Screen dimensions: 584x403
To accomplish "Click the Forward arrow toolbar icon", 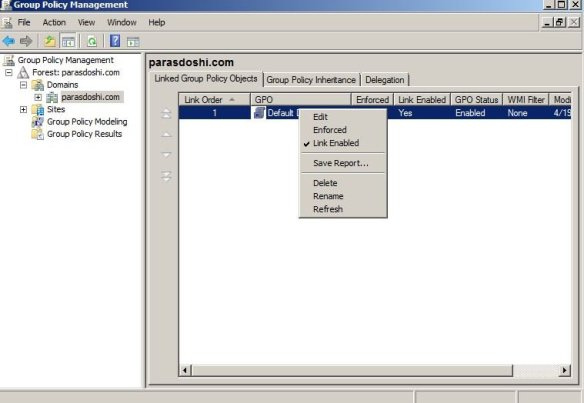I will (x=26, y=41).
